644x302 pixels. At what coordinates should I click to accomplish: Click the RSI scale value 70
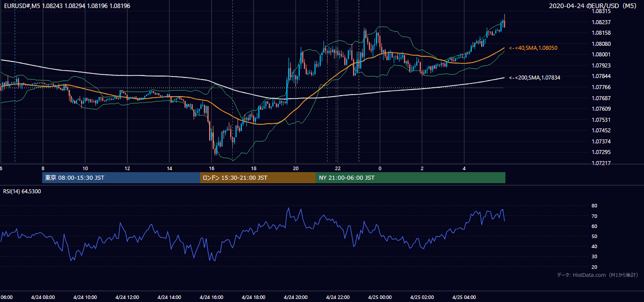click(595, 216)
